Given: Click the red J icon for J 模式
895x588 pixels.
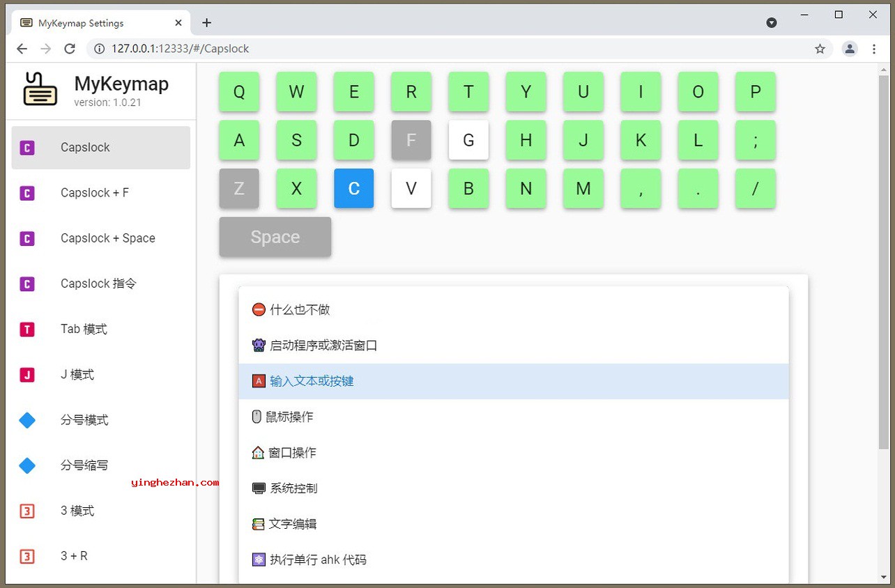Looking at the screenshot, I should [x=27, y=375].
